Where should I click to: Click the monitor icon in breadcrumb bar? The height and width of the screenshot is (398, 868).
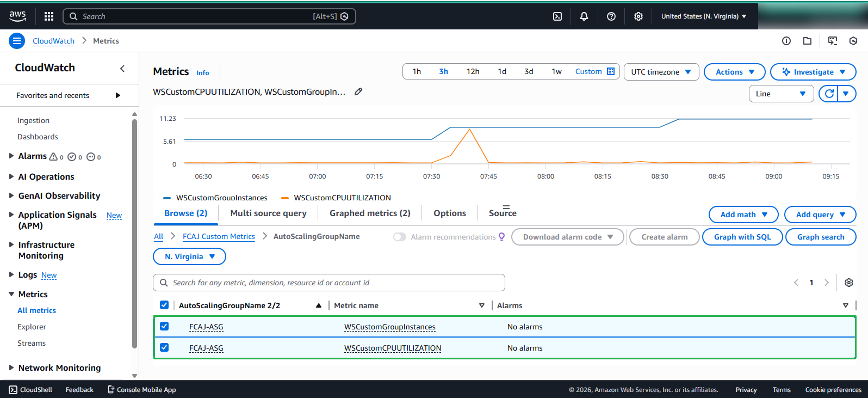(833, 41)
